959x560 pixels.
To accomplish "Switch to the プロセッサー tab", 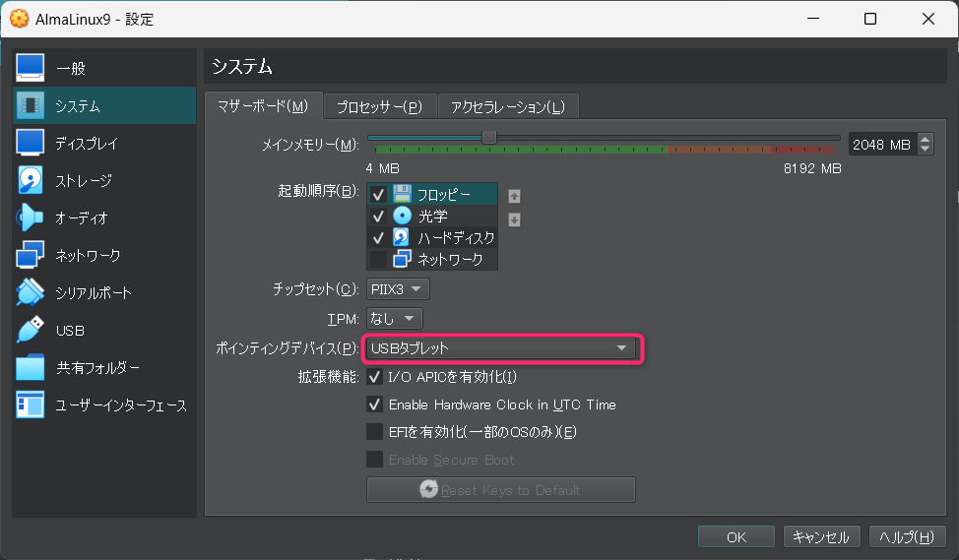I will tap(378, 106).
